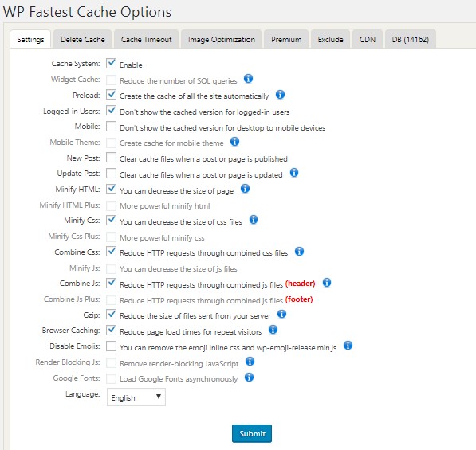The image size is (476, 450).
Task: Open info icon for Google Fonts
Action: tap(249, 378)
